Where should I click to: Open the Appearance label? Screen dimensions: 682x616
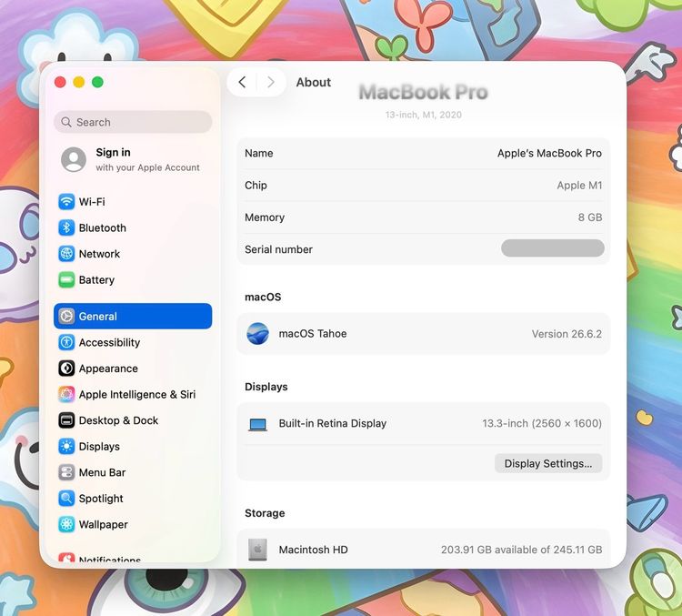click(108, 369)
